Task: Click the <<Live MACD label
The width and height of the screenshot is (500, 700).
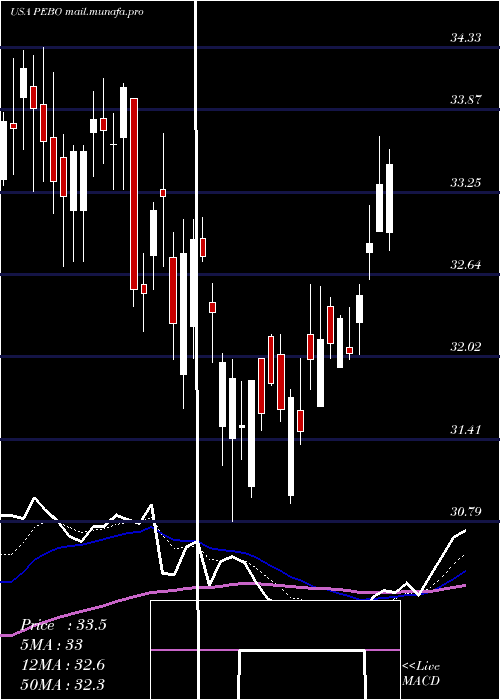Action: [x=421, y=674]
